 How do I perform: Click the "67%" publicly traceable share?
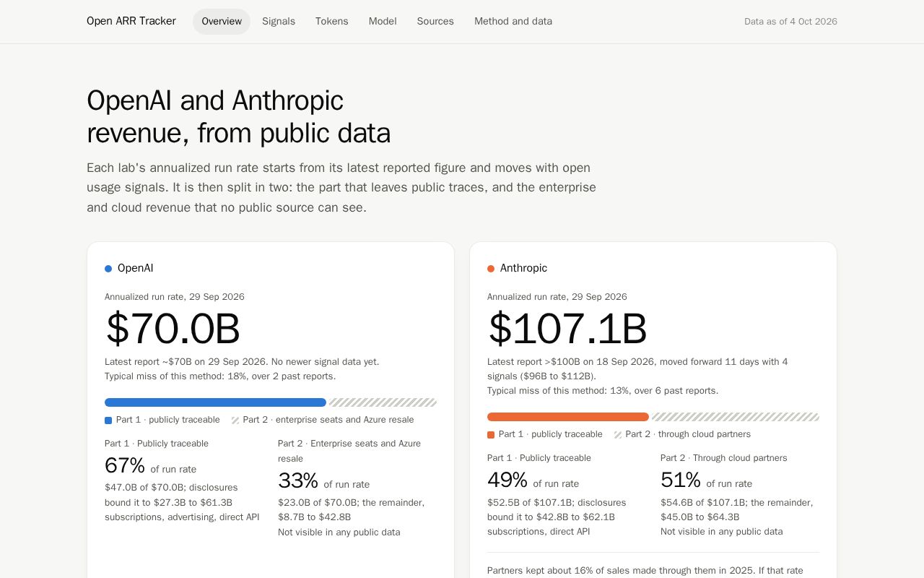click(x=125, y=466)
